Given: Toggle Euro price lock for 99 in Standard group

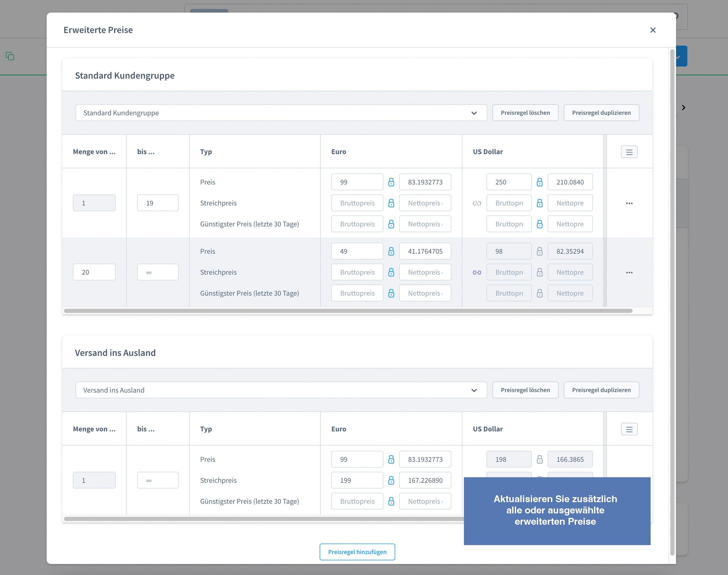Looking at the screenshot, I should pos(391,182).
